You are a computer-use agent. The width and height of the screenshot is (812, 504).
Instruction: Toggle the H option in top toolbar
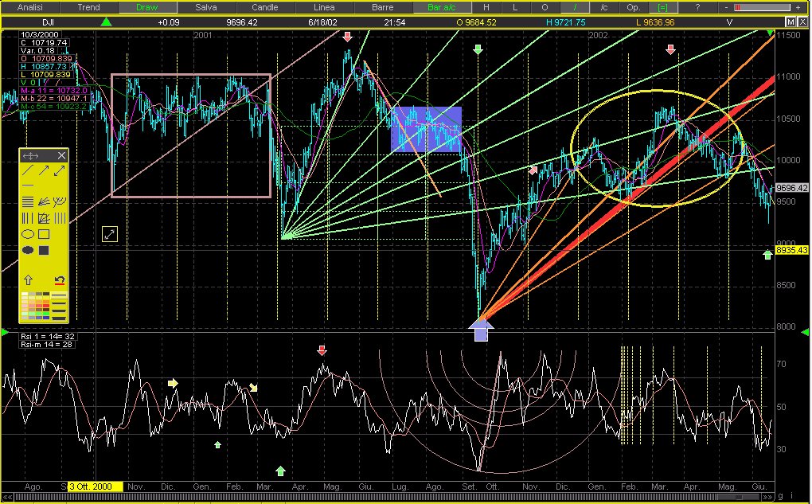pos(487,7)
